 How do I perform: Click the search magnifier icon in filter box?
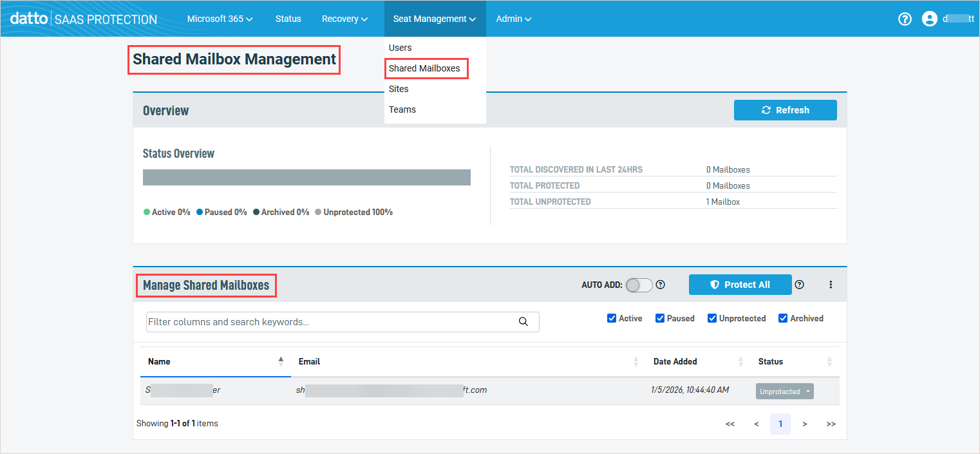tap(523, 322)
